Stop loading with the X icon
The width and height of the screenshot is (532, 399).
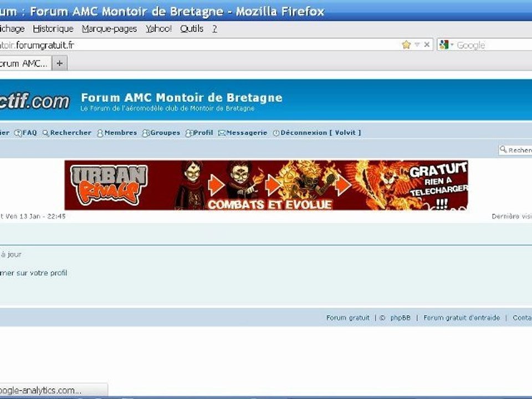(427, 44)
